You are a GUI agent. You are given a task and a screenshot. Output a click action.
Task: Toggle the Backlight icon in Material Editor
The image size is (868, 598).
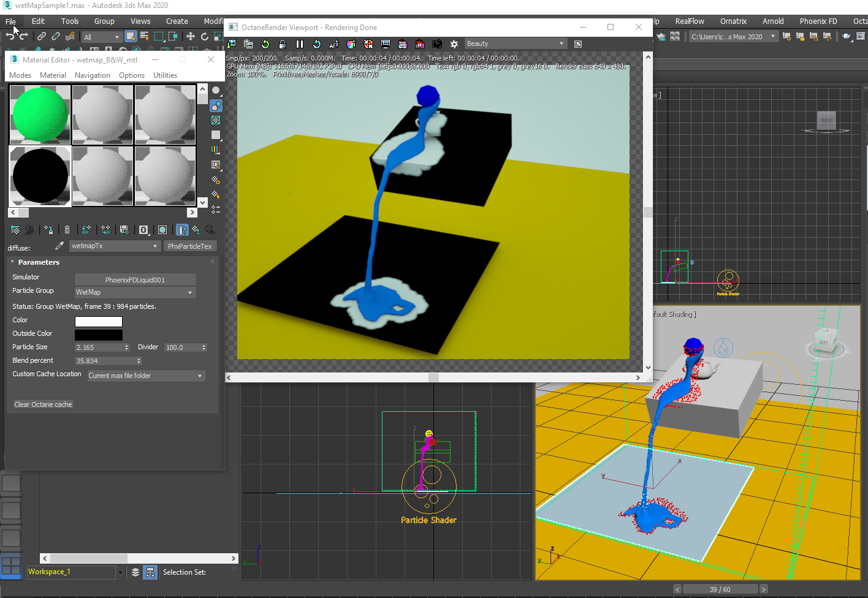(216, 105)
